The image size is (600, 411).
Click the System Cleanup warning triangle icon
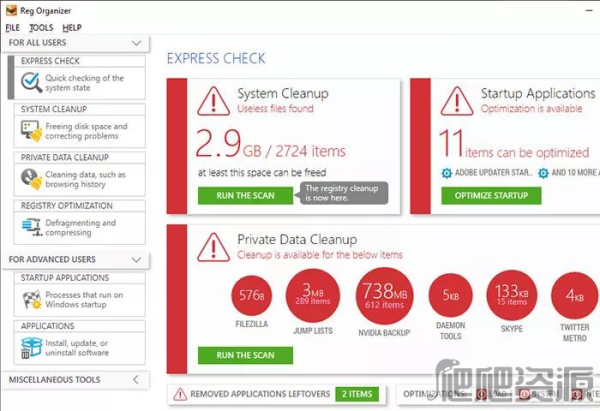coord(212,100)
